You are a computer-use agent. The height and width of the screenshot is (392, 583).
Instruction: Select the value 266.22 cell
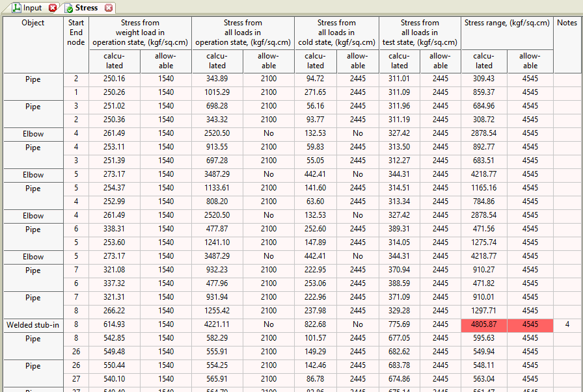coord(114,311)
